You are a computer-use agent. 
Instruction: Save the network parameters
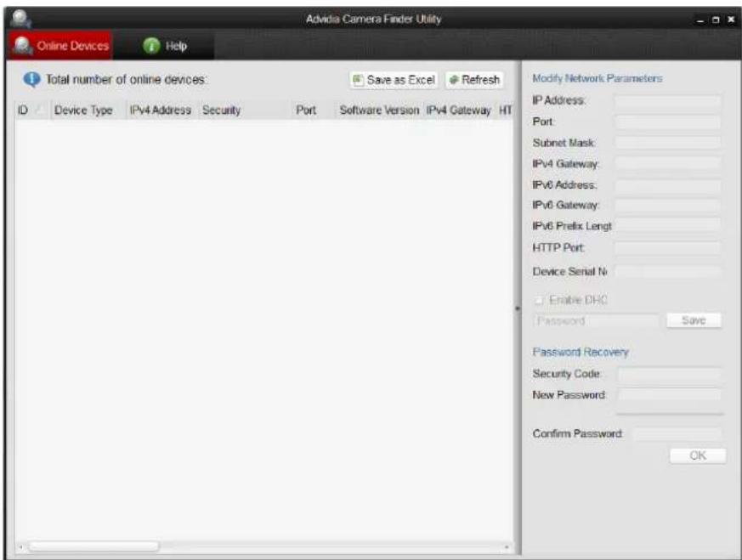[694, 320]
